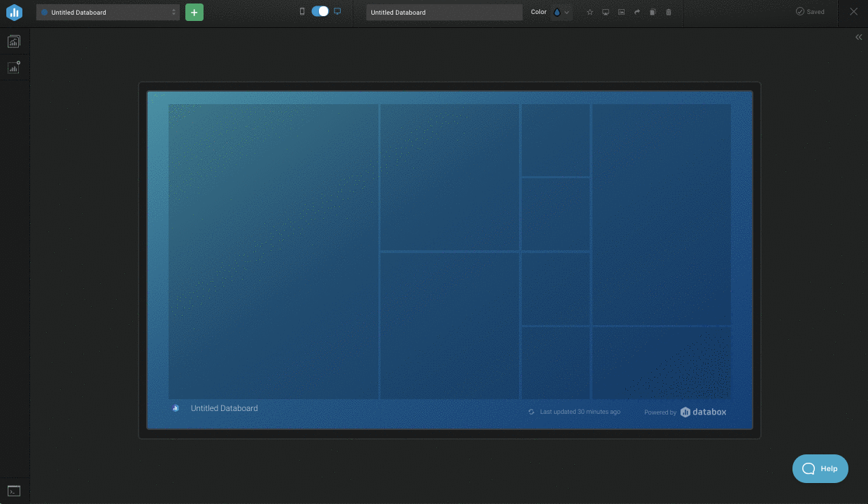Duplicate the Databoard with copy icon
The width and height of the screenshot is (868, 504).
(x=653, y=12)
